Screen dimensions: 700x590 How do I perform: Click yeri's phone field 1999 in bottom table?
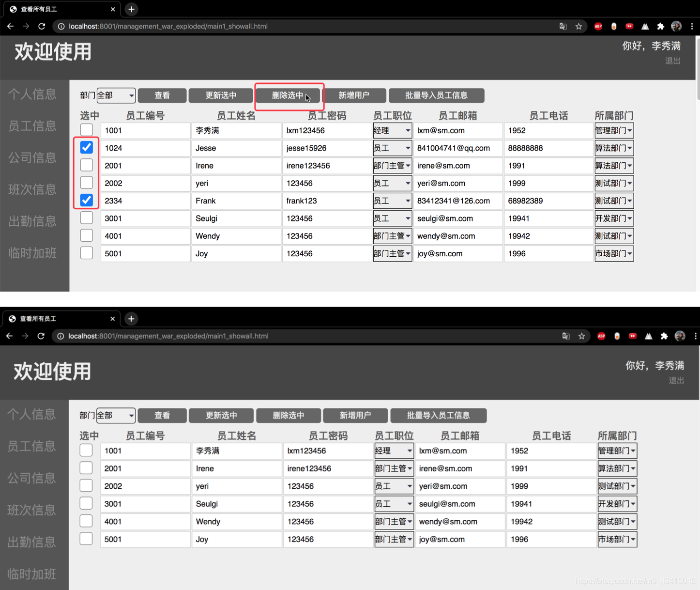click(x=551, y=486)
